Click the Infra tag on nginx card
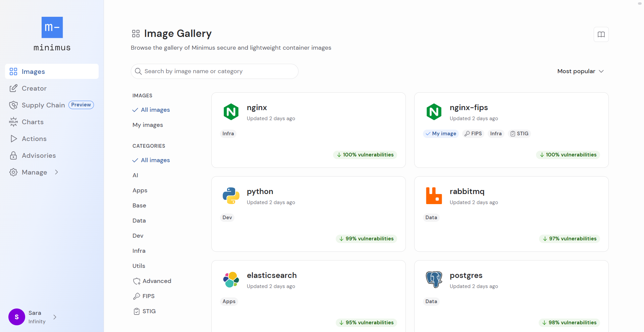644x332 pixels. pos(228,134)
